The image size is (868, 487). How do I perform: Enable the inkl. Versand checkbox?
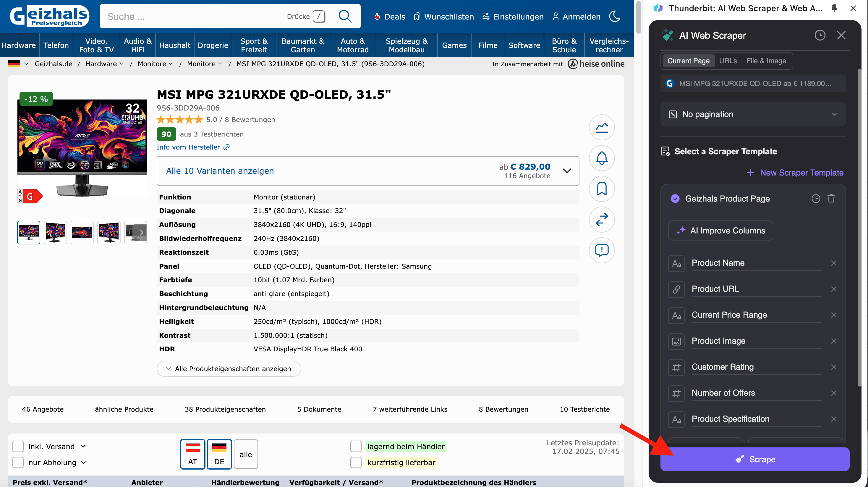click(x=18, y=446)
